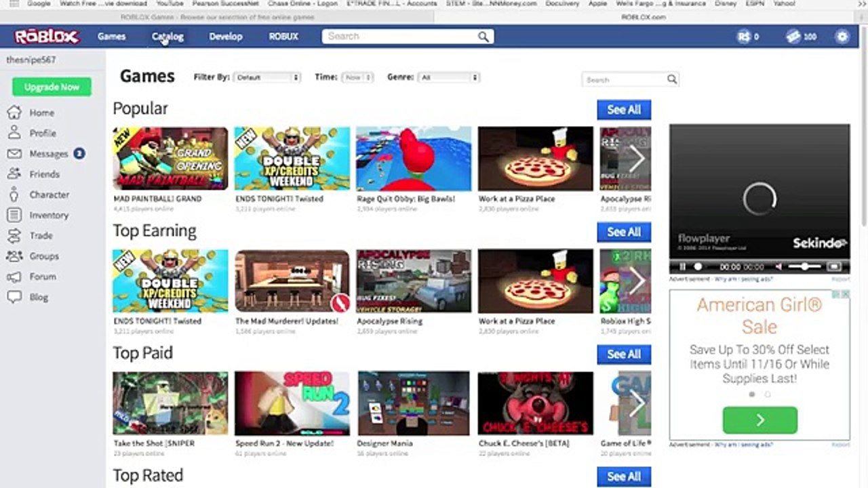Advance the Top Paid row arrow
The height and width of the screenshot is (488, 868).
pos(636,404)
